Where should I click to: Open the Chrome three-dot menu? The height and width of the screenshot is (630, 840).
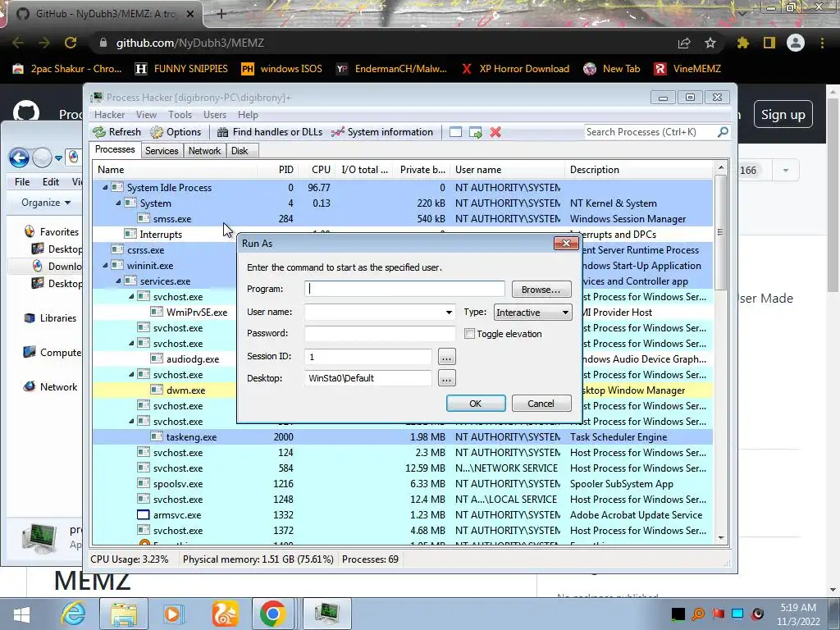pos(822,43)
